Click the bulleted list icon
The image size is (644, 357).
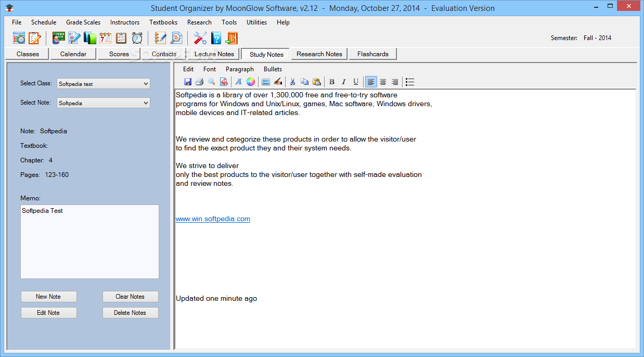tap(410, 82)
